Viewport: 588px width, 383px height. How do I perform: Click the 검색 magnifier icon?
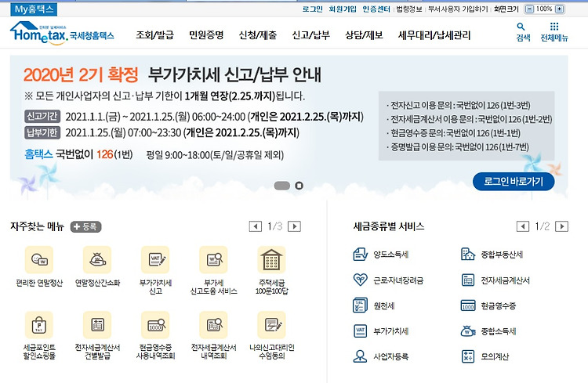tap(521, 27)
